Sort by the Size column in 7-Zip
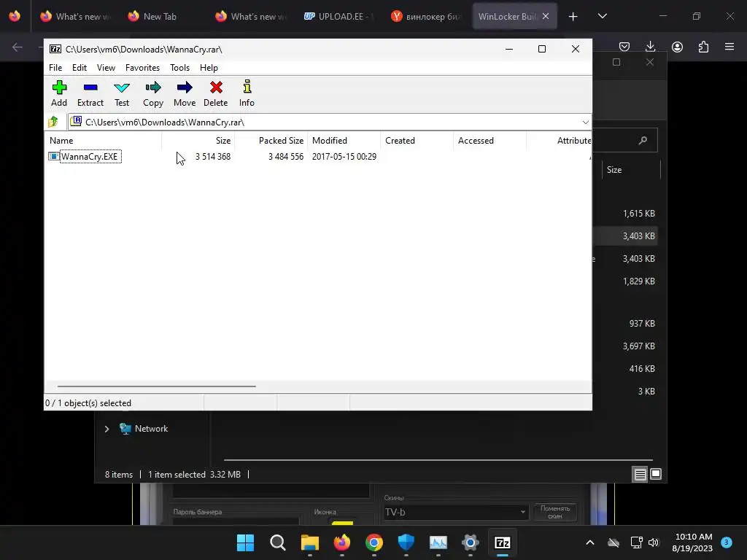This screenshot has width=747, height=560. [198, 141]
